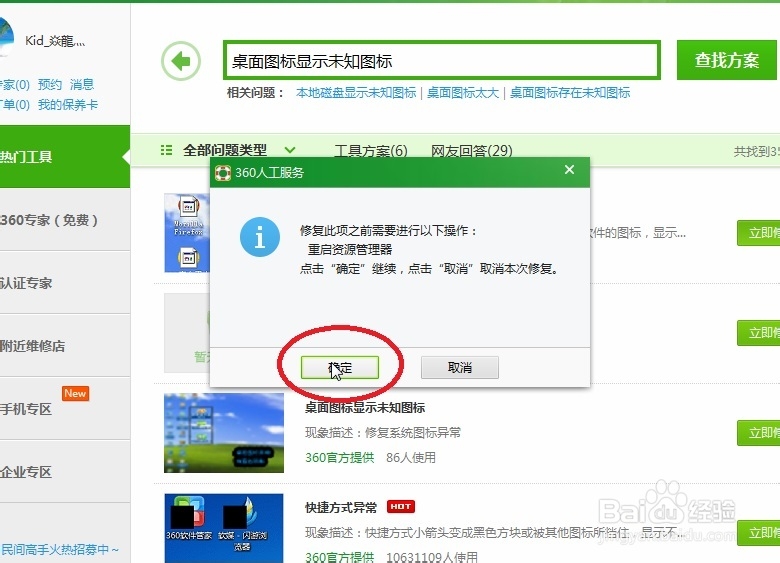Image resolution: width=780 pixels, height=563 pixels.
Task: Click the user avatar picture
Action: 6,37
